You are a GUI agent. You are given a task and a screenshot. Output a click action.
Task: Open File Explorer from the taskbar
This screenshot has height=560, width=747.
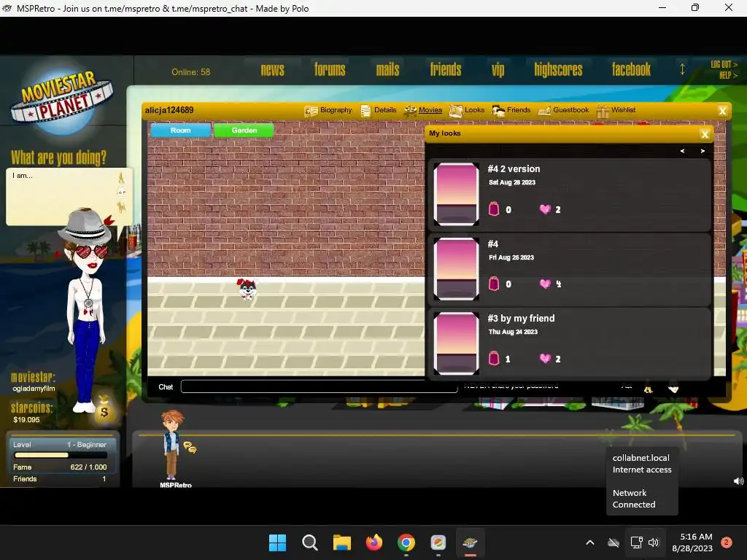pos(341,542)
